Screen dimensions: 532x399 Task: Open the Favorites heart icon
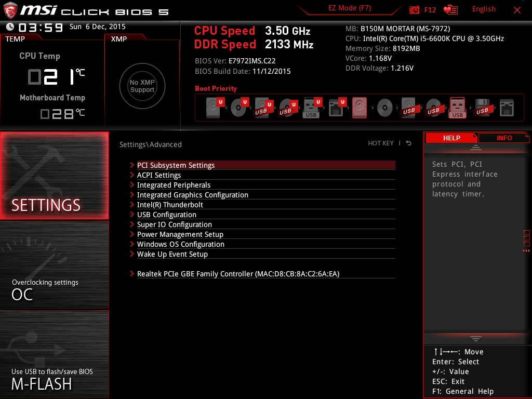click(x=450, y=10)
